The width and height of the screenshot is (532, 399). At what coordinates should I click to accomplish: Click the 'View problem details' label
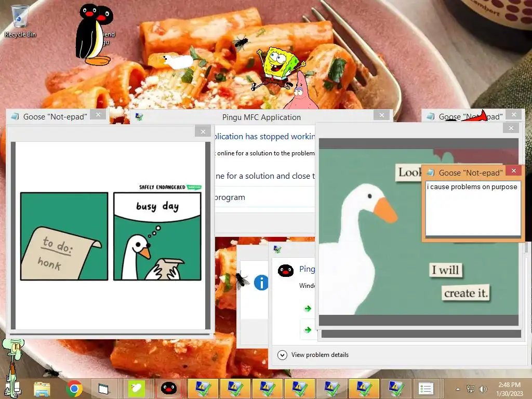(320, 355)
